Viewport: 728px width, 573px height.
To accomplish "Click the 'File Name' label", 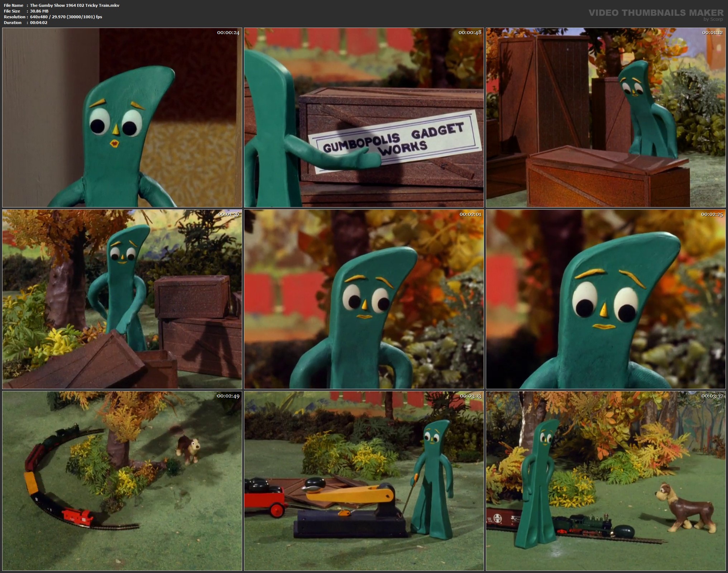I will (x=14, y=5).
